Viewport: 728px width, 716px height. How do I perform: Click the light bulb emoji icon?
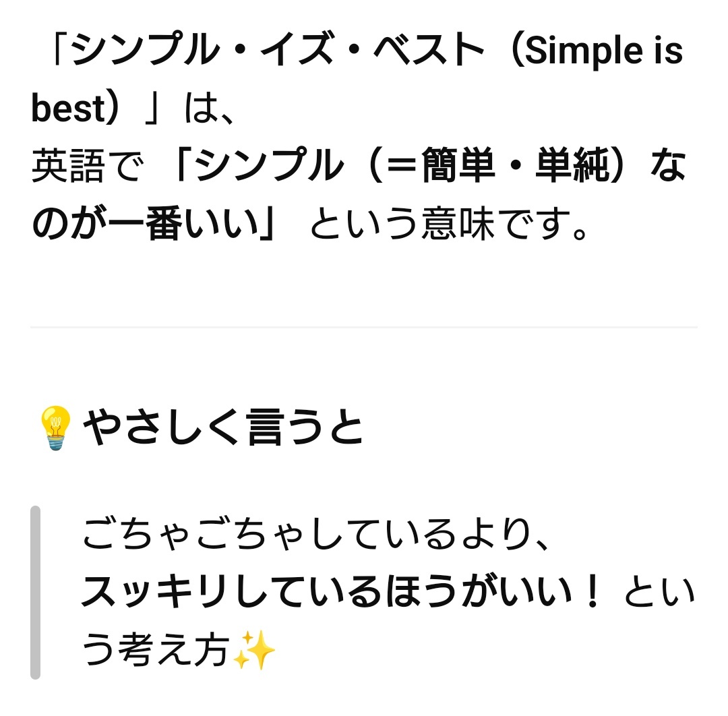pyautogui.click(x=55, y=428)
